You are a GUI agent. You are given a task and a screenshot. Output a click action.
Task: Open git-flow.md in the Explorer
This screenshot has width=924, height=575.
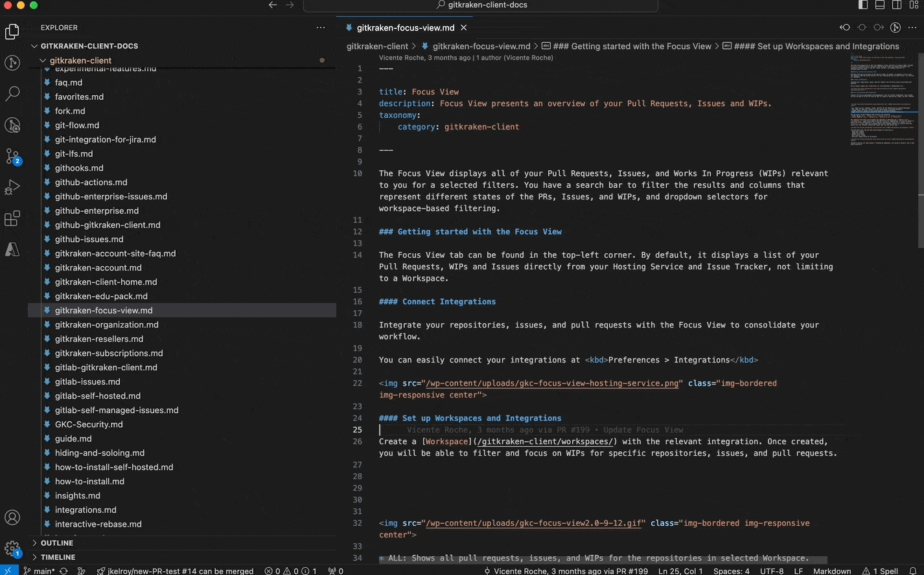click(x=77, y=125)
